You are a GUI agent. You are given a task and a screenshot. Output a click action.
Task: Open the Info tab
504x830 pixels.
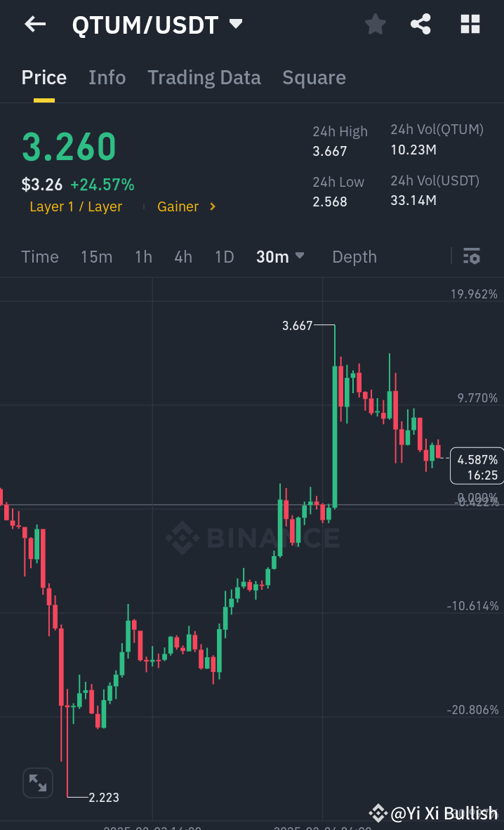(107, 77)
